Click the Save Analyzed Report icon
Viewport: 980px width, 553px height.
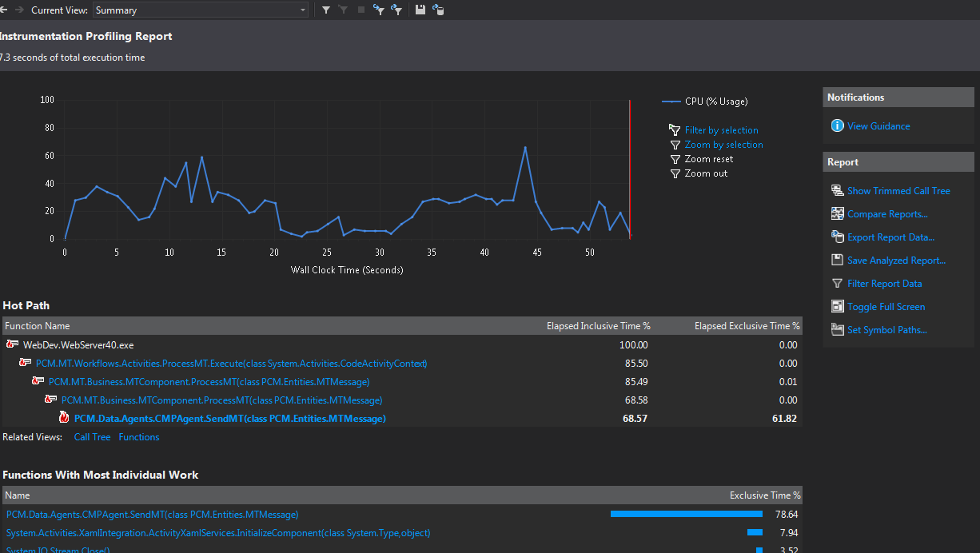(837, 260)
